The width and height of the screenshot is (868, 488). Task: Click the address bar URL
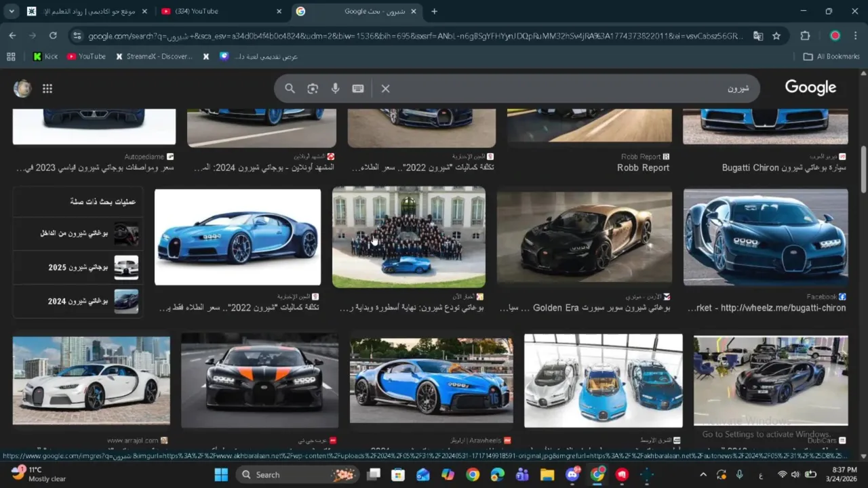[415, 36]
